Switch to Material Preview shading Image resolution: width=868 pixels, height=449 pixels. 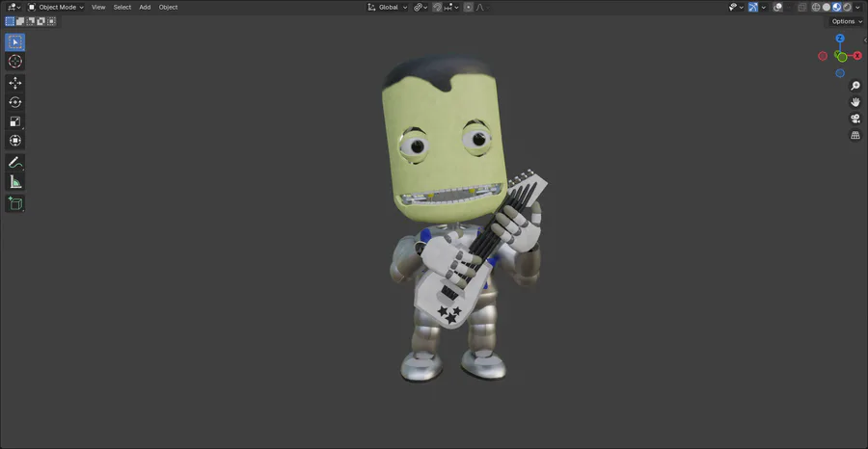click(x=836, y=7)
